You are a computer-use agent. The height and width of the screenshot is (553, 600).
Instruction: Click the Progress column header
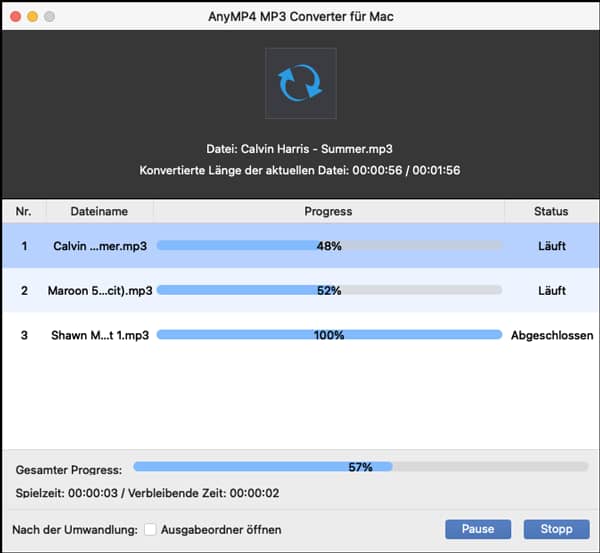tap(328, 211)
